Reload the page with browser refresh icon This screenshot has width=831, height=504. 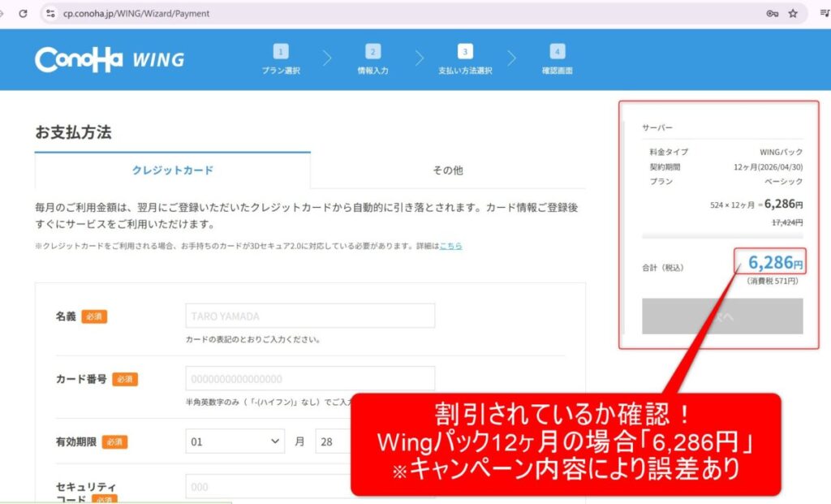23,13
